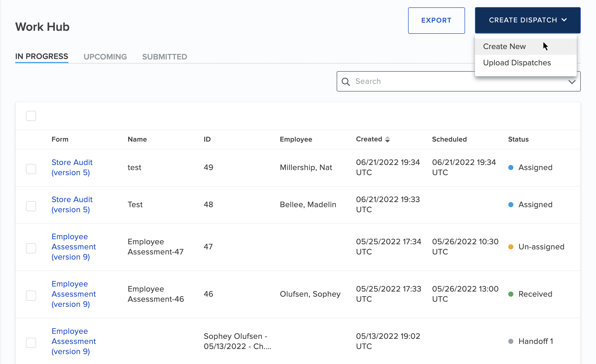596x364 pixels.
Task: Expand the search field dropdown chevron
Action: [572, 82]
